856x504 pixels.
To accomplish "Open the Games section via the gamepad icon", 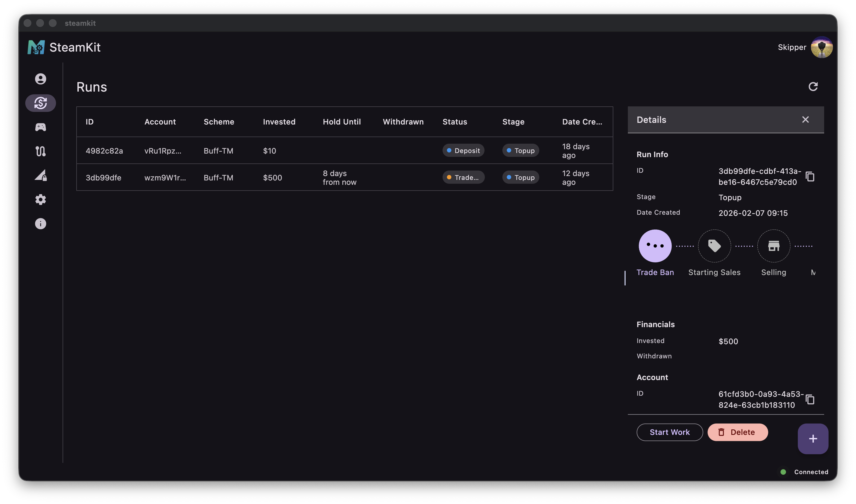I will point(40,127).
